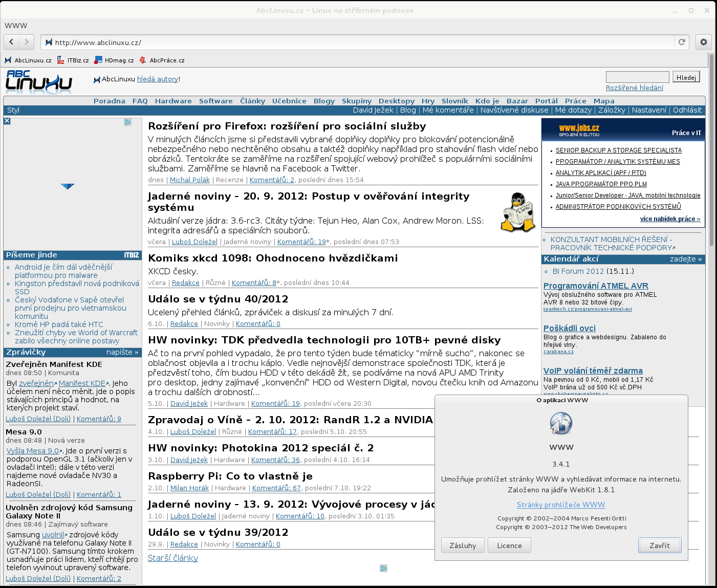Click the site favicon in the address bar
The height and width of the screenshot is (588, 717).
tap(49, 42)
